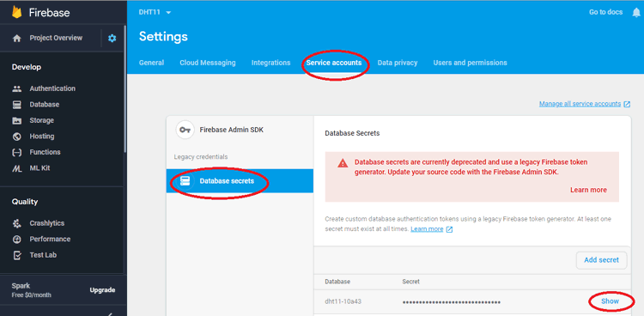Open ML Kit in sidebar
The height and width of the screenshot is (316, 644).
click(39, 168)
